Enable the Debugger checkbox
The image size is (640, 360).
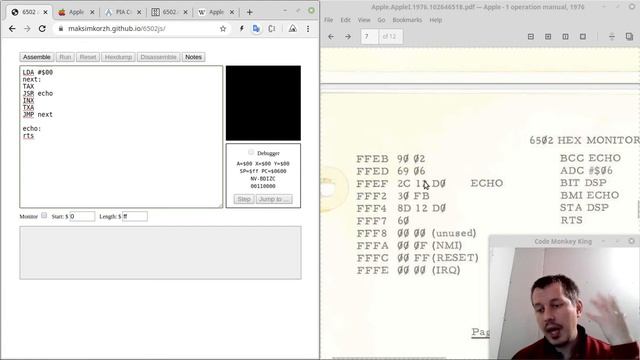click(x=251, y=152)
